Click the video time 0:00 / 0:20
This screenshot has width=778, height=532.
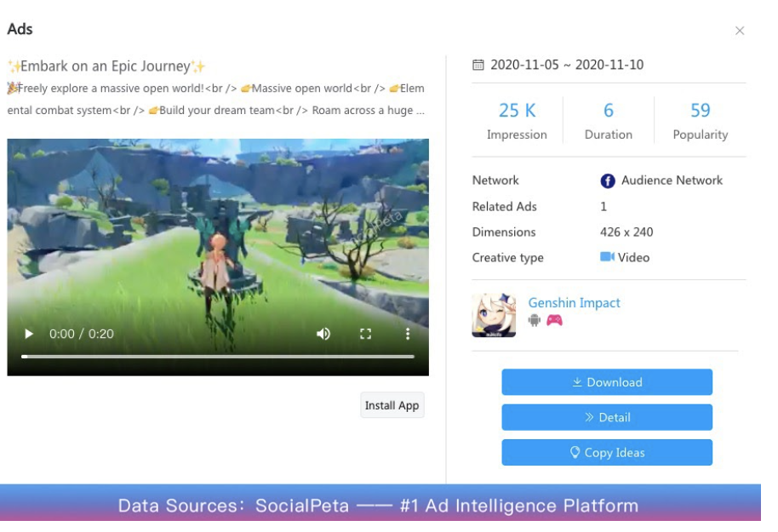click(82, 334)
